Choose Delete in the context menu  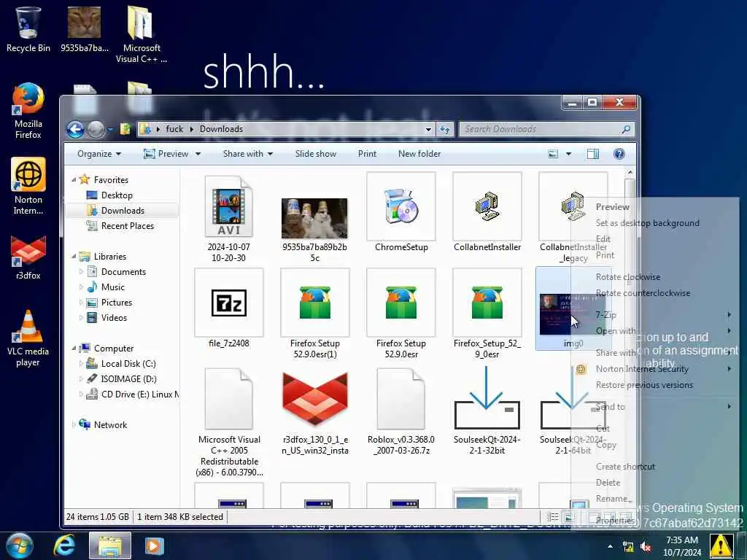[x=608, y=483]
